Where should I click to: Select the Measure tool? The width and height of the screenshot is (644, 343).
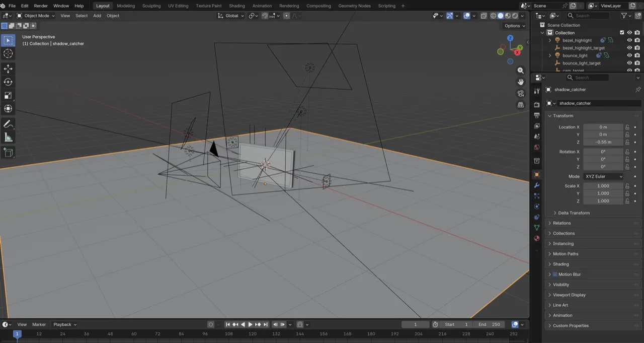click(8, 138)
